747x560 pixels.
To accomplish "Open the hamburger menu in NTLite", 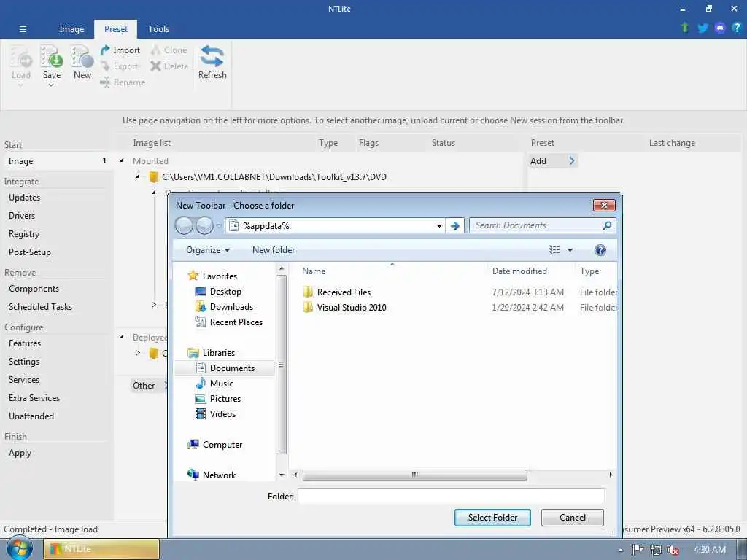I will [23, 29].
